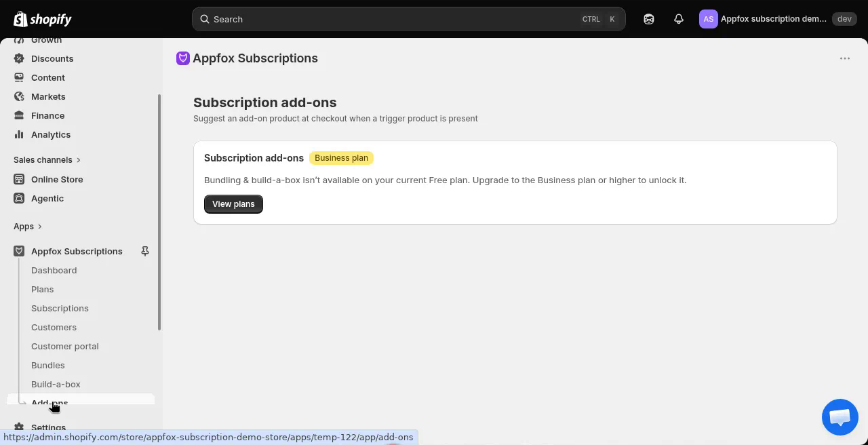This screenshot has height=445, width=868.
Task: Click the Finance bank icon
Action: 19,115
